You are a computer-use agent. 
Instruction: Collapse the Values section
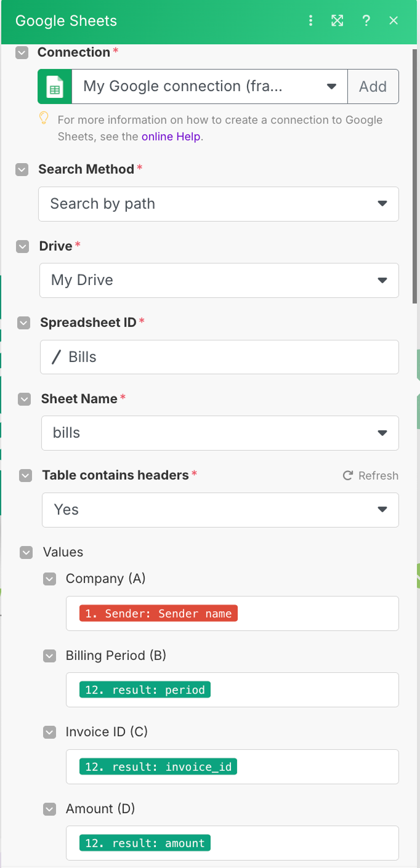(x=26, y=552)
